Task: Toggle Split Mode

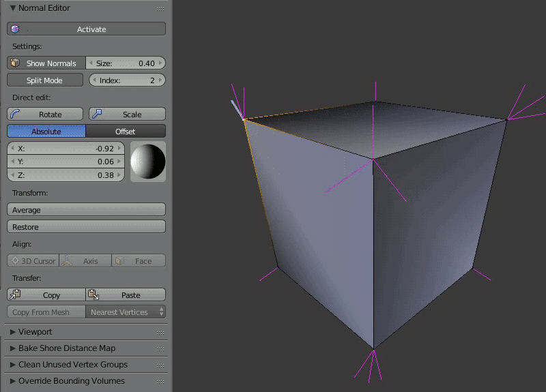Action: pos(45,80)
